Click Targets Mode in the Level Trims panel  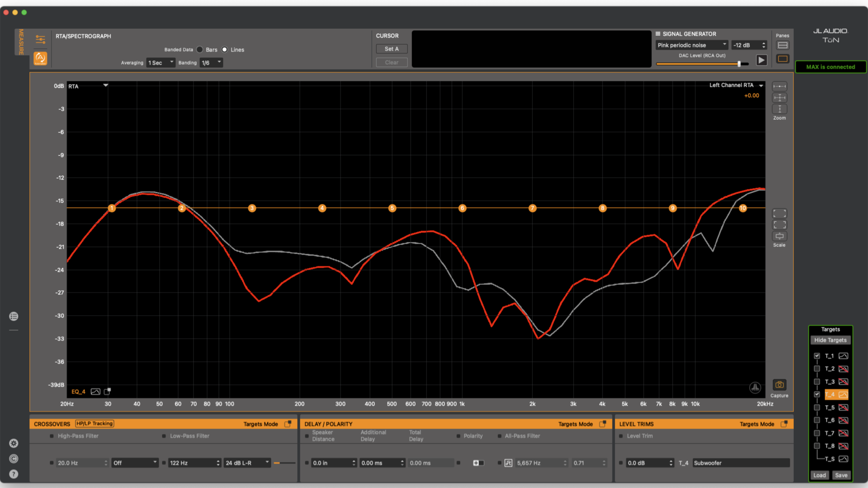coord(757,424)
